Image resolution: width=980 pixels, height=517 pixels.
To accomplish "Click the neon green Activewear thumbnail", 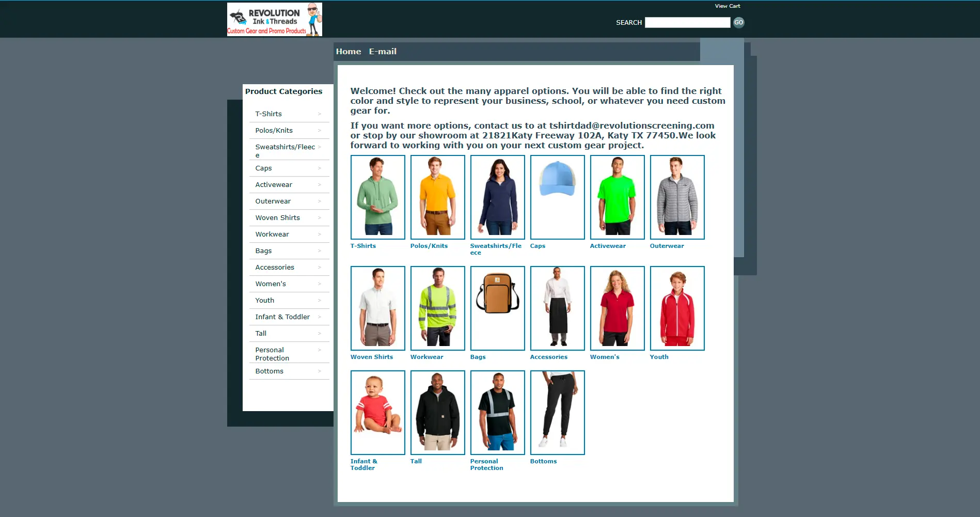I will [x=618, y=197].
